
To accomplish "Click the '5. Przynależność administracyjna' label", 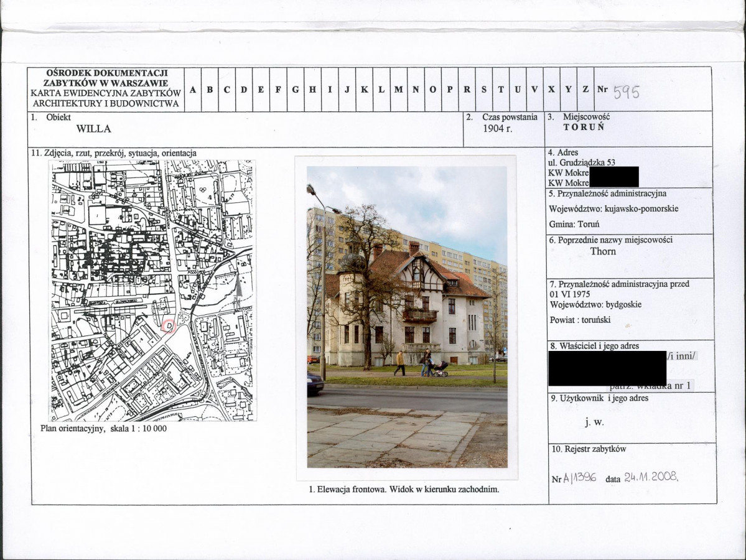I will (x=607, y=194).
